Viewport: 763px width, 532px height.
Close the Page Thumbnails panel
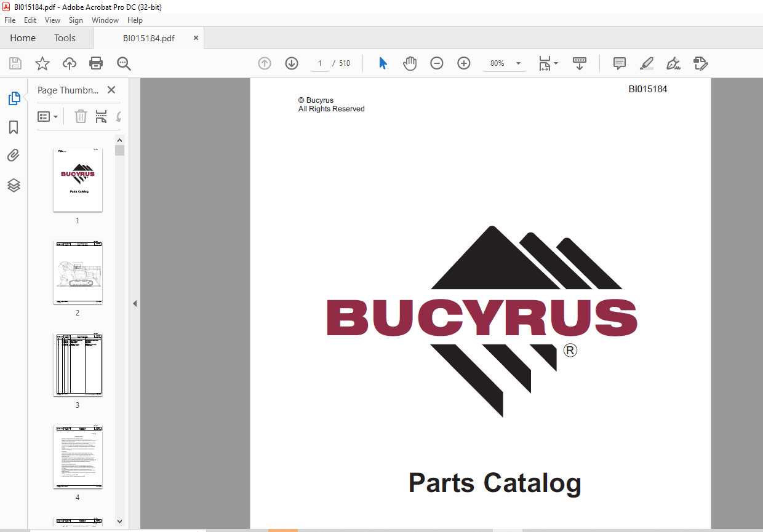111,90
